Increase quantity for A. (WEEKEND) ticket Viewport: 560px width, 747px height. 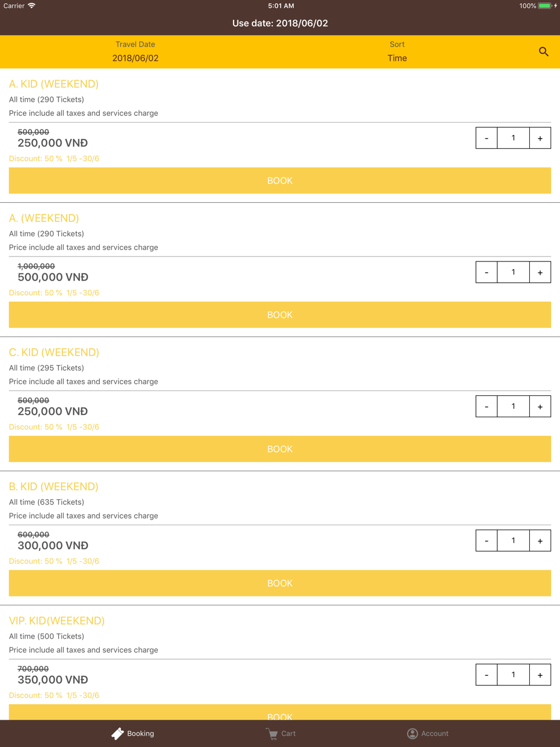tap(540, 273)
